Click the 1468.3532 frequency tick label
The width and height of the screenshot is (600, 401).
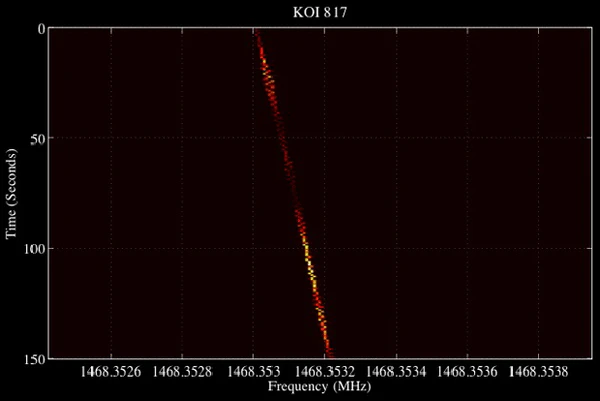pos(325,371)
